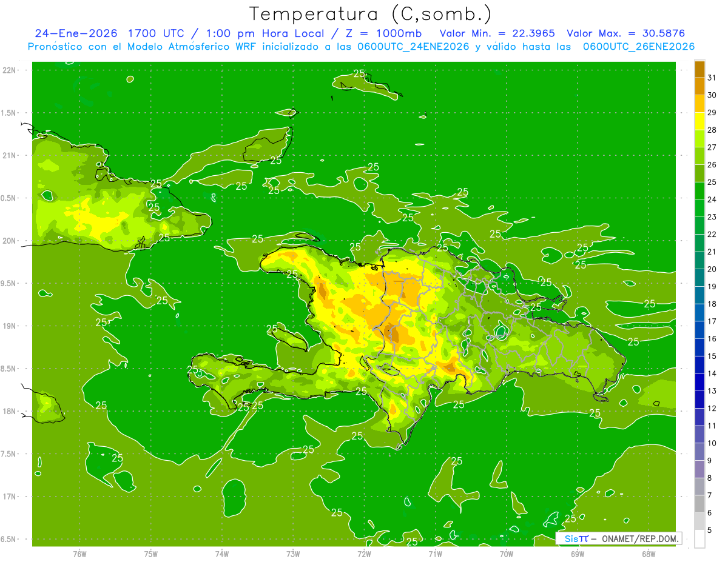Click the colorbar scale label "21"
728x562 pixels.
click(712, 252)
